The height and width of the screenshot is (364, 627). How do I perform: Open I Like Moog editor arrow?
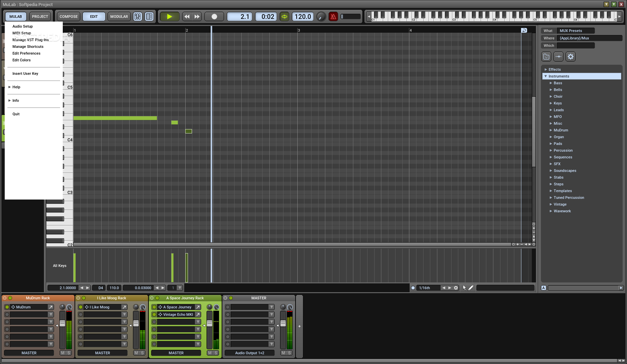click(x=124, y=307)
